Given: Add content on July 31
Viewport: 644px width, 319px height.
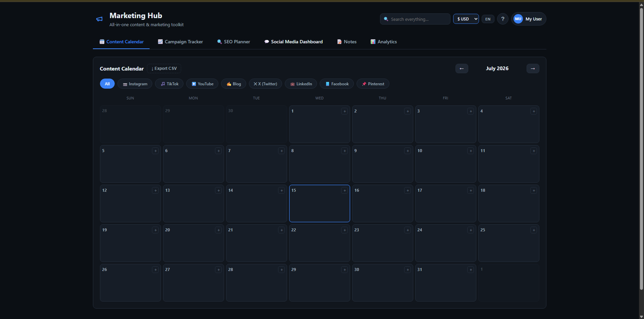Looking at the screenshot, I should click(471, 270).
